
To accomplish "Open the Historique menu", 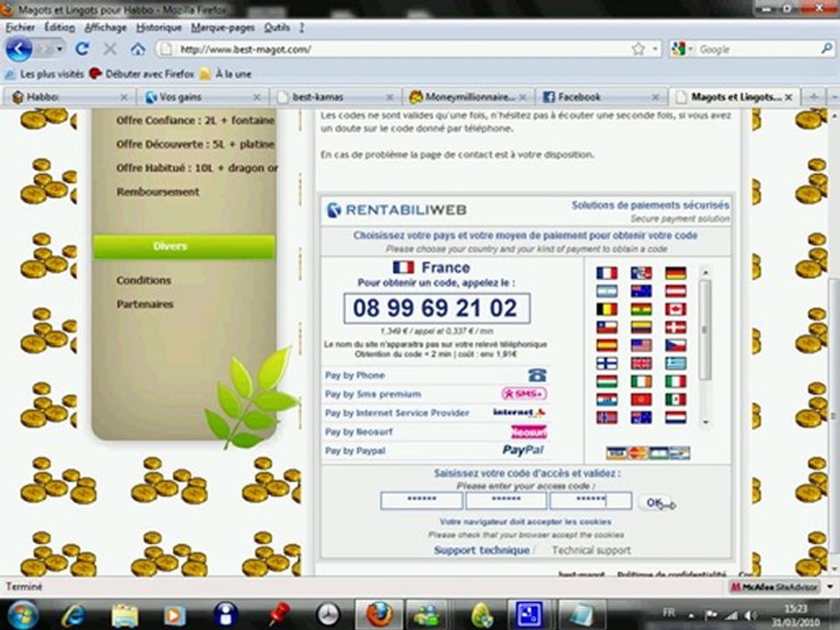I will (158, 27).
